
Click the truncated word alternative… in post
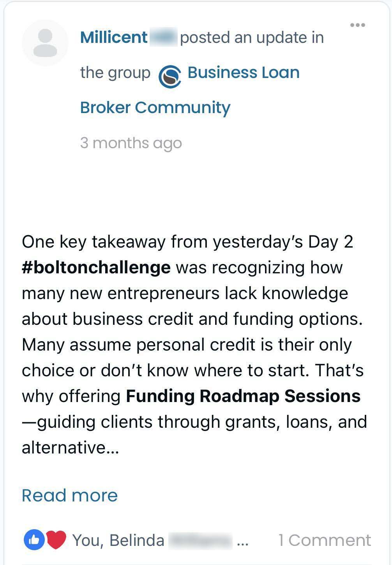tap(70, 448)
